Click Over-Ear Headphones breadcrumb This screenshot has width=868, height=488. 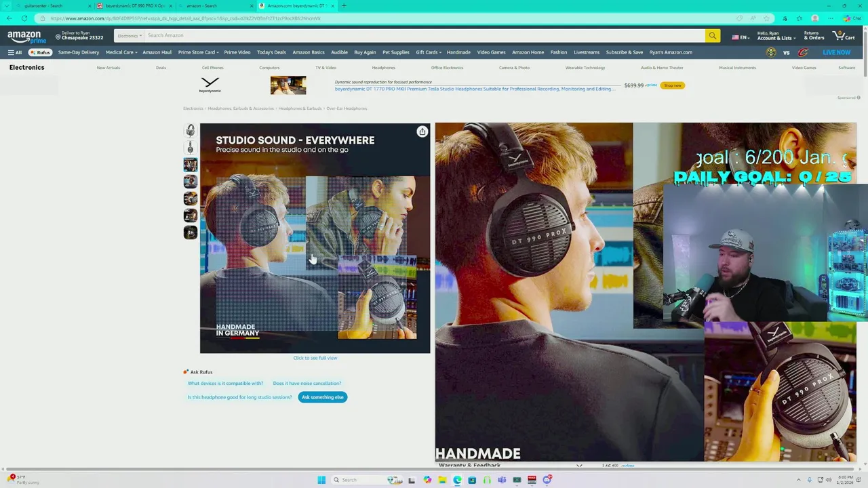[x=347, y=108]
